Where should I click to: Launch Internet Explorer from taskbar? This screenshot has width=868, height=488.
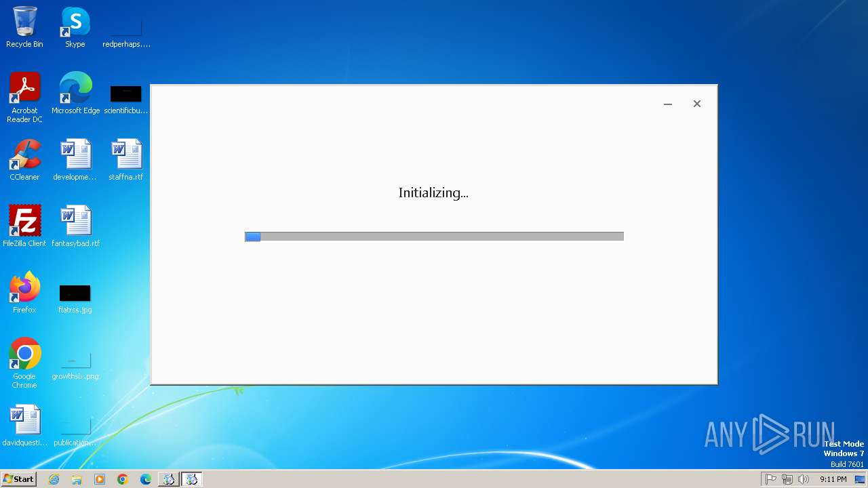54,479
